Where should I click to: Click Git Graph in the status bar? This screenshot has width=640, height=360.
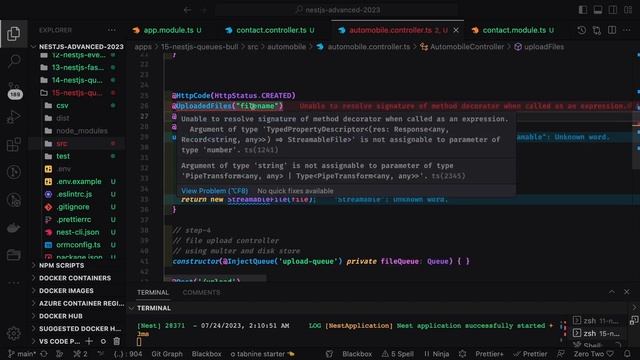click(x=167, y=354)
